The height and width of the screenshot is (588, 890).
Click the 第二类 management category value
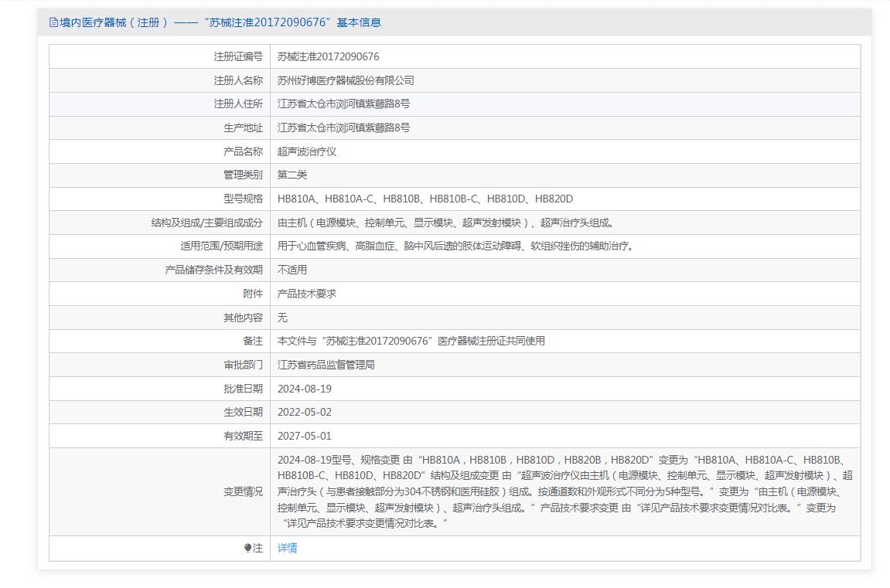292,175
